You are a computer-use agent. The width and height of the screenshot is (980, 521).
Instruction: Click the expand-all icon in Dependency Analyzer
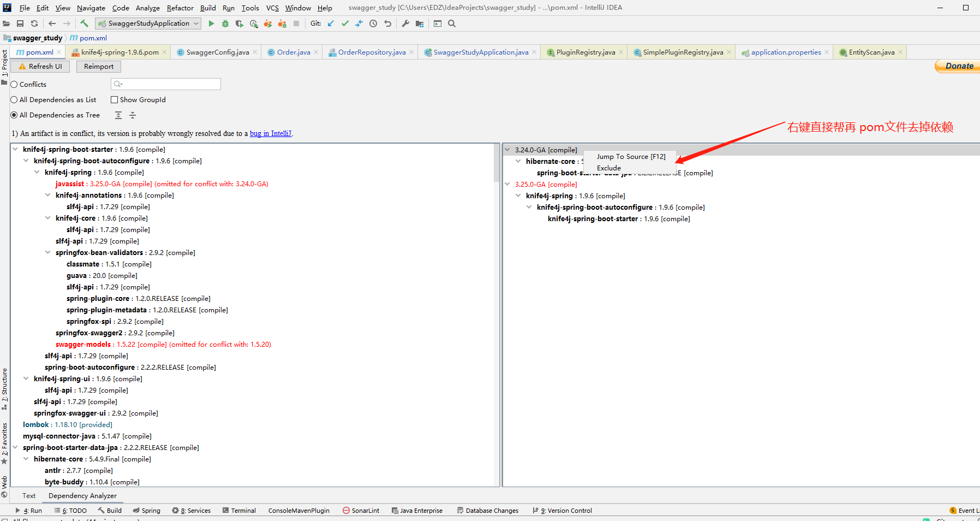tap(118, 115)
